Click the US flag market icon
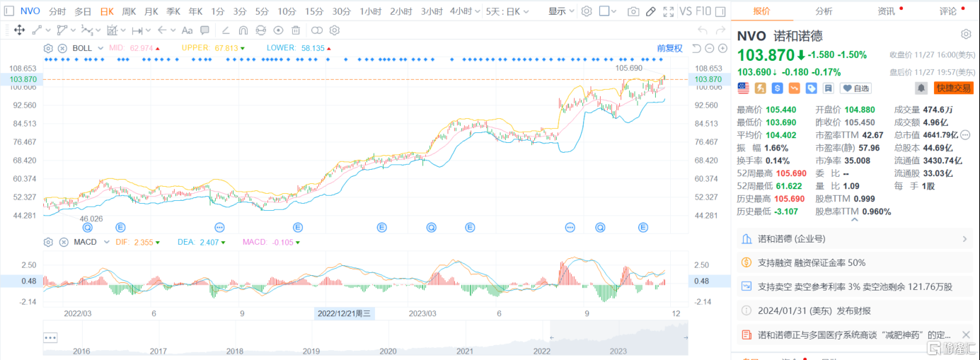 743,88
